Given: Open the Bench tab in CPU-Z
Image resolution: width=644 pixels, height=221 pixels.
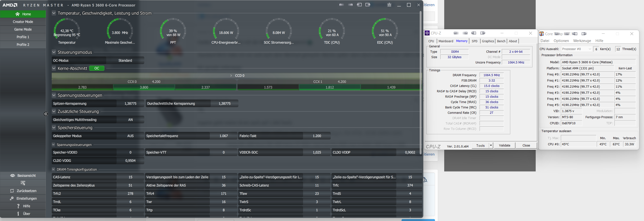Looking at the screenshot, I should tap(501, 41).
